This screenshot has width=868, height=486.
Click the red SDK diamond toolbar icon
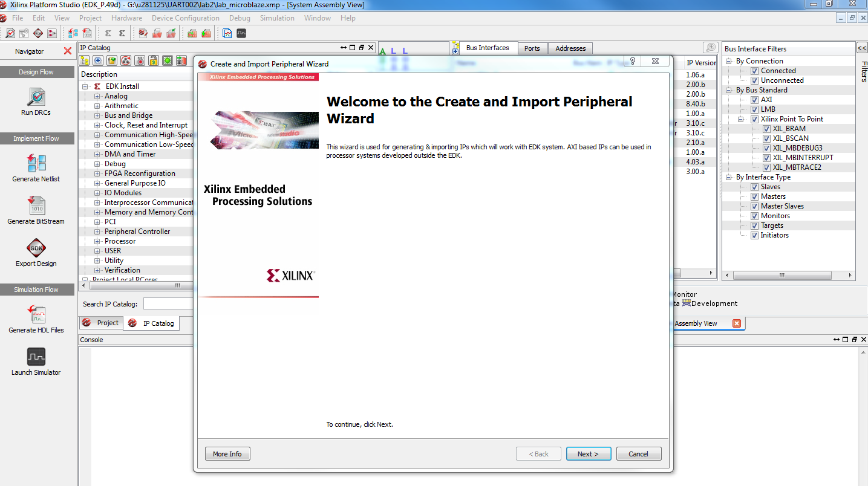(x=38, y=33)
